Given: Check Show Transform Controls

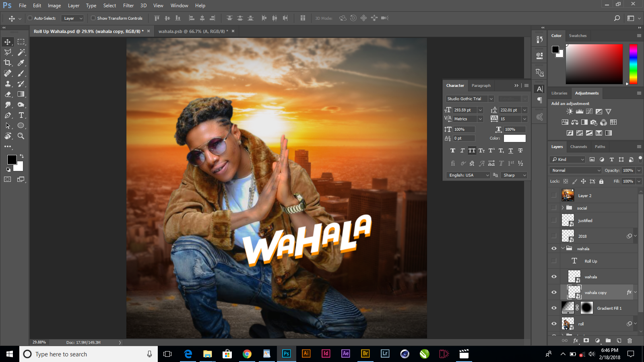Looking at the screenshot, I should [x=93, y=18].
